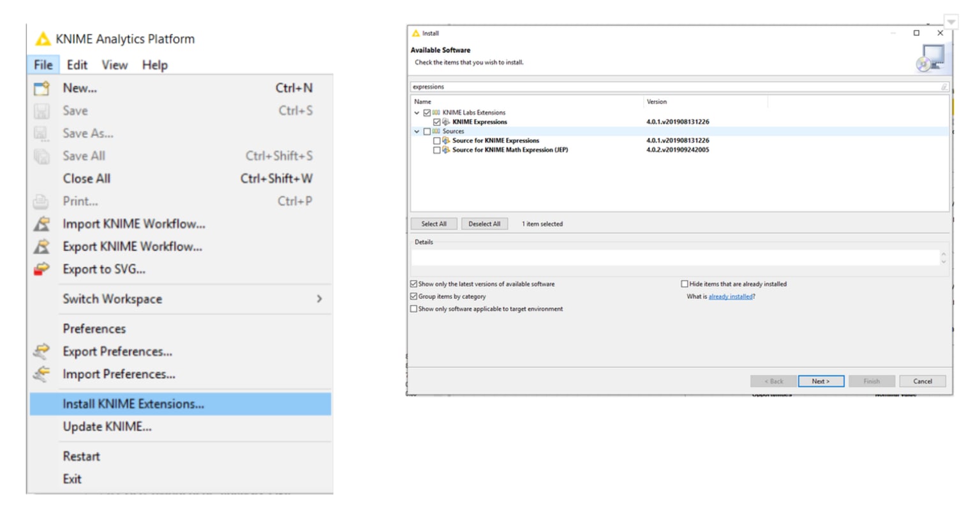Uncheck the KNIME Expressions checkbox
Viewport: 980px width, 509px height.
pos(436,122)
